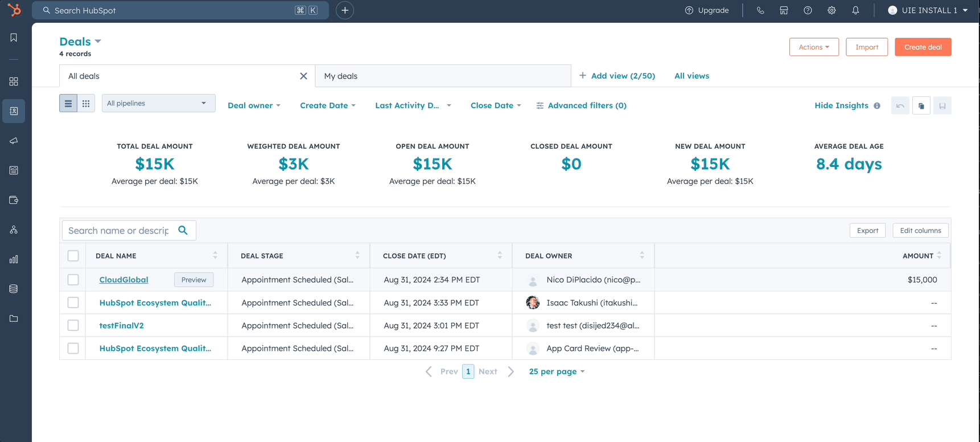Open the All pipelines dropdown
Image resolution: width=980 pixels, height=442 pixels.
pyautogui.click(x=159, y=103)
